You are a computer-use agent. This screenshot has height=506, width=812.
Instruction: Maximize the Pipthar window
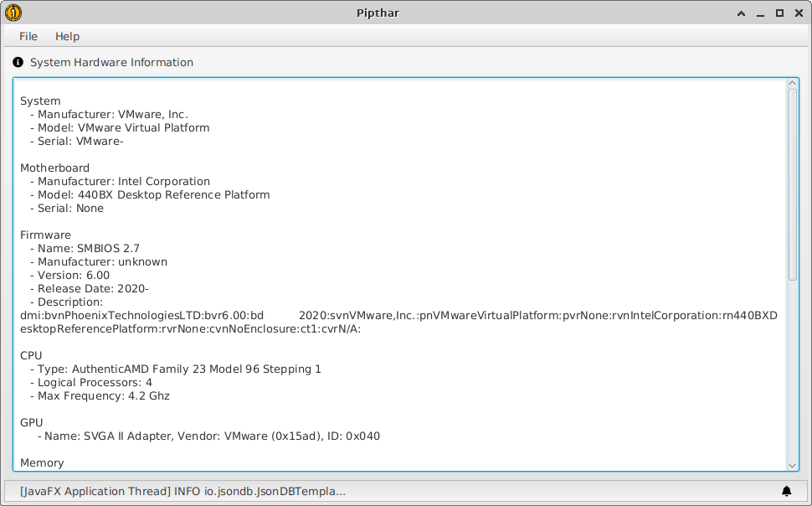(779, 13)
